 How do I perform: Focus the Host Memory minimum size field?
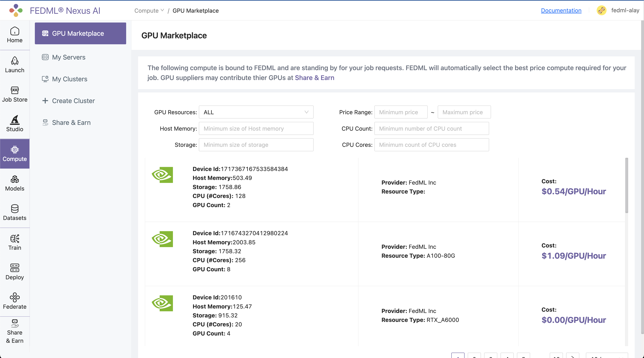click(x=256, y=128)
